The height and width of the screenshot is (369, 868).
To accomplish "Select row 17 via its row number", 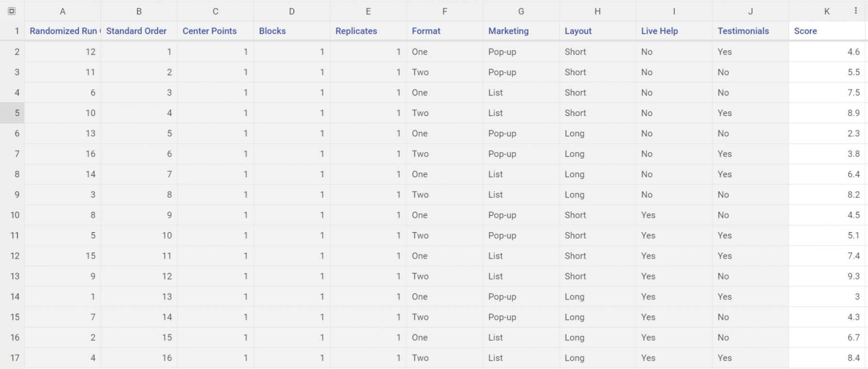I will pyautogui.click(x=15, y=358).
